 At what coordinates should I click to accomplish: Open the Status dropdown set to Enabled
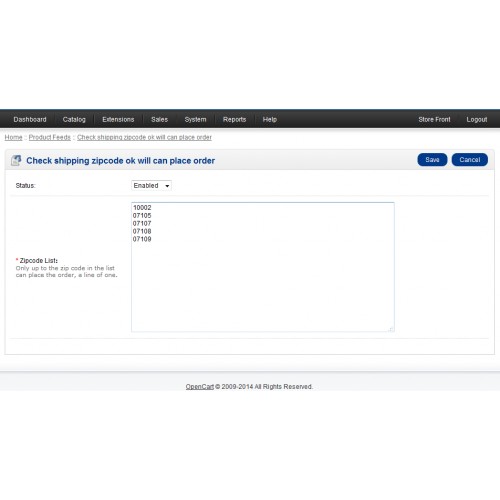click(152, 186)
